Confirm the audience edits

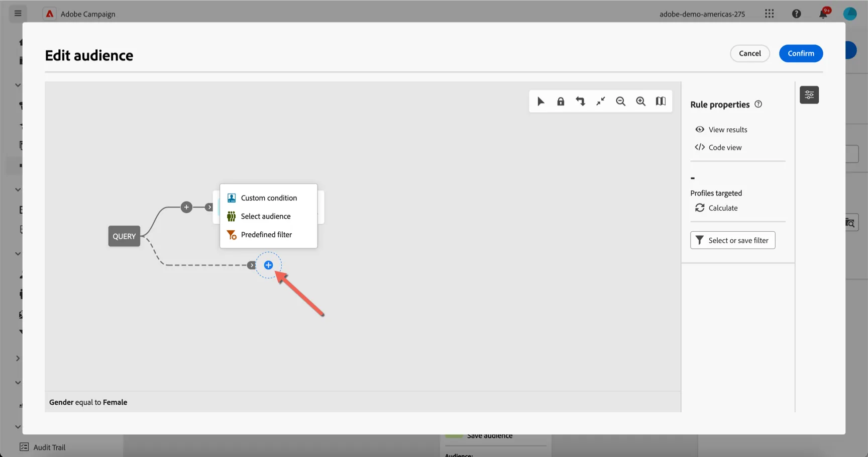click(x=801, y=53)
